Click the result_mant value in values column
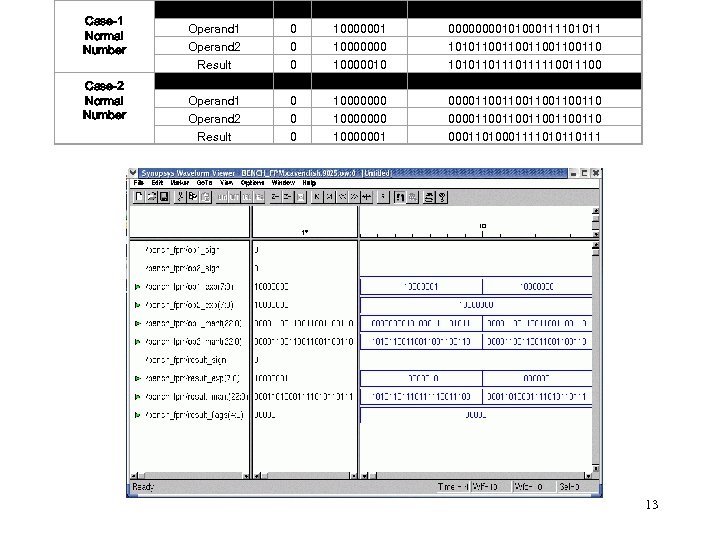 tap(304, 397)
